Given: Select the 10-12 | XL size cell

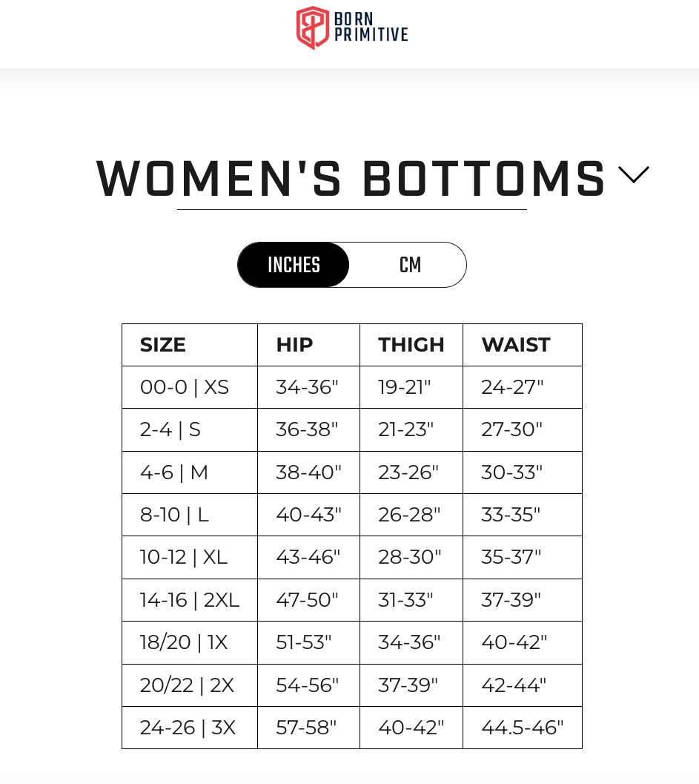Looking at the screenshot, I should (184, 557).
